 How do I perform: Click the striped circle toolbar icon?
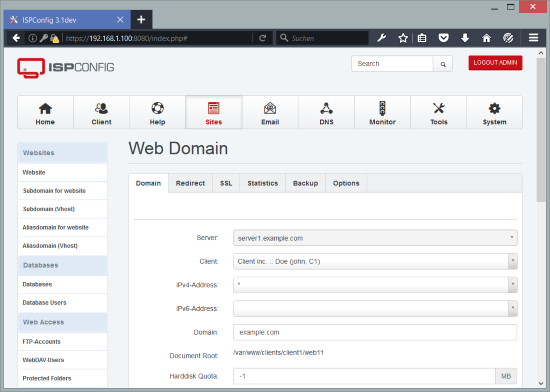pos(508,38)
